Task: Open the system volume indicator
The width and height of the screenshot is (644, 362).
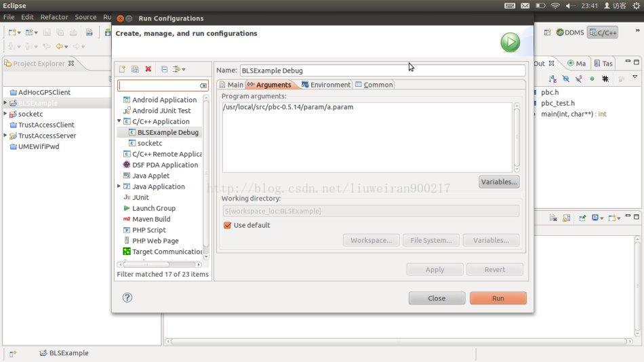Action: [570, 5]
